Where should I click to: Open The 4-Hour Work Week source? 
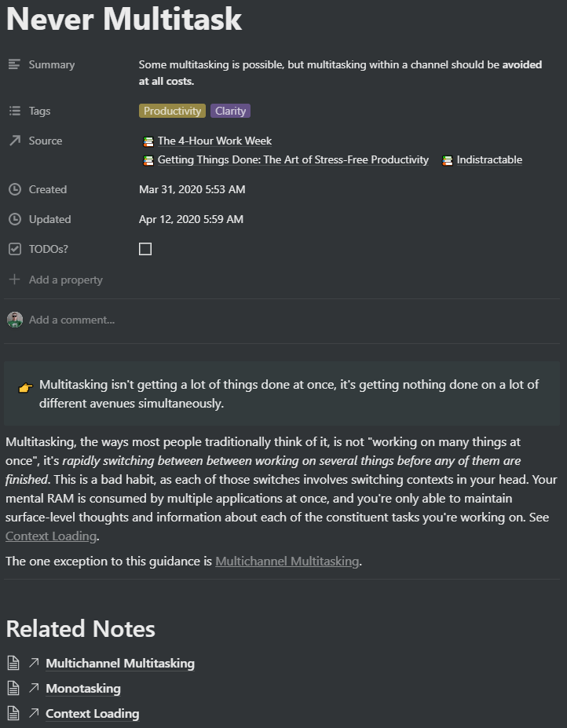click(214, 141)
